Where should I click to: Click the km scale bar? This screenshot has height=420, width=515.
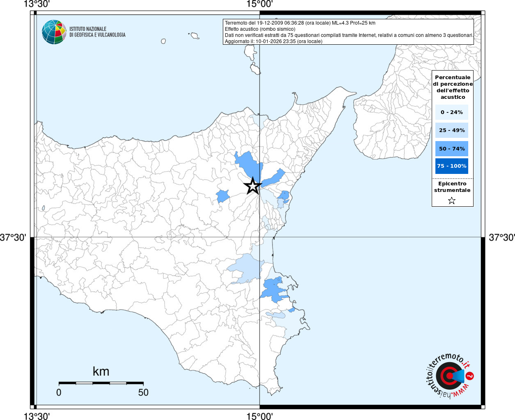pyautogui.click(x=101, y=383)
